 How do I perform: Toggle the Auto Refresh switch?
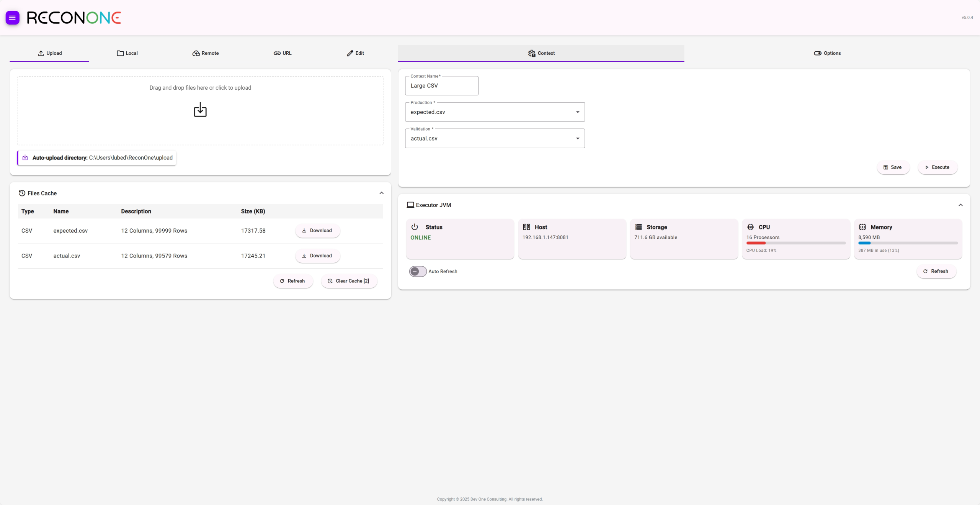click(418, 271)
